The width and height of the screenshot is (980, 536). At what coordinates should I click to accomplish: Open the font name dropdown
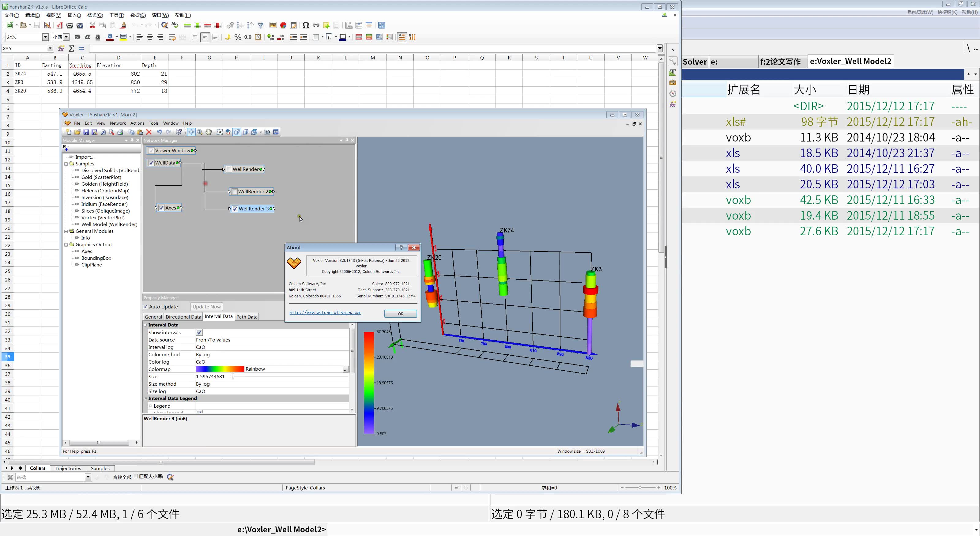(45, 37)
